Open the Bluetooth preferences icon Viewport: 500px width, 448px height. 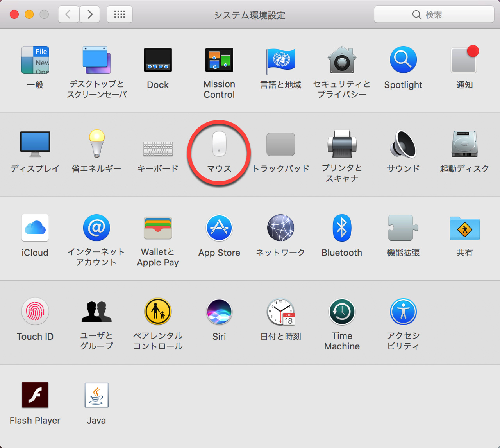(x=342, y=228)
